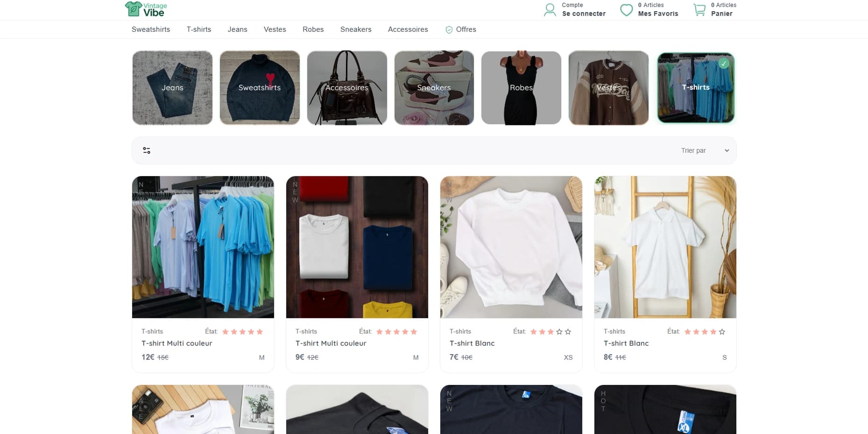Image resolution: width=868 pixels, height=434 pixels.
Task: Click the star rating on the 9€ T-shirt Multi couleur
Action: [x=395, y=331]
